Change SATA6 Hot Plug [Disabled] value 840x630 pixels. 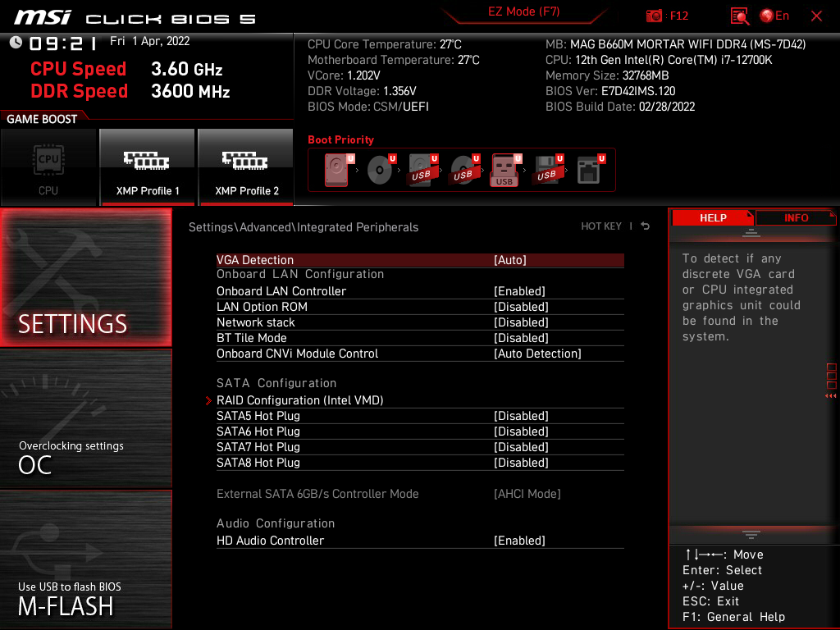(x=521, y=431)
